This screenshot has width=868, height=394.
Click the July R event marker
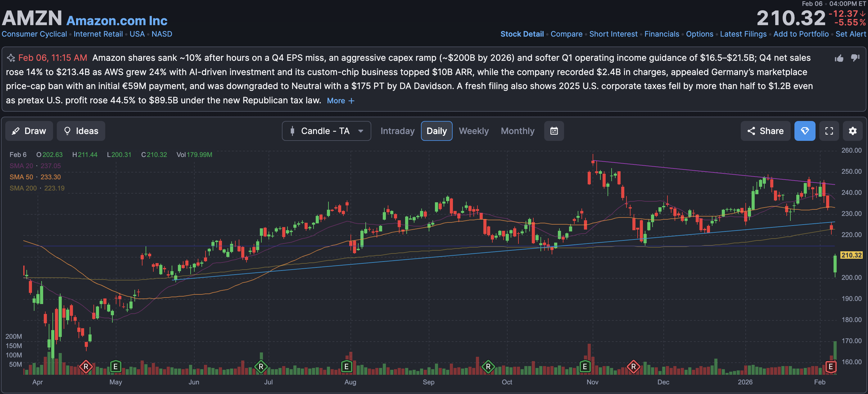pyautogui.click(x=261, y=366)
